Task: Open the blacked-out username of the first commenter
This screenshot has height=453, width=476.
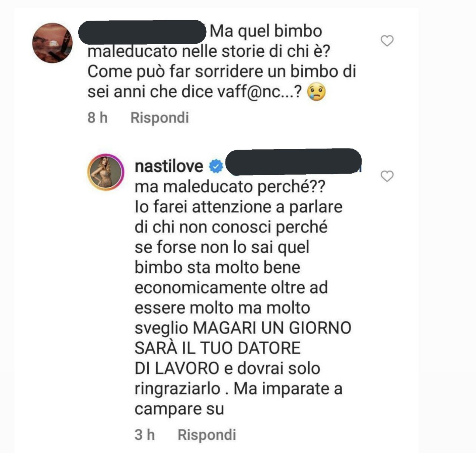Action: click(142, 32)
